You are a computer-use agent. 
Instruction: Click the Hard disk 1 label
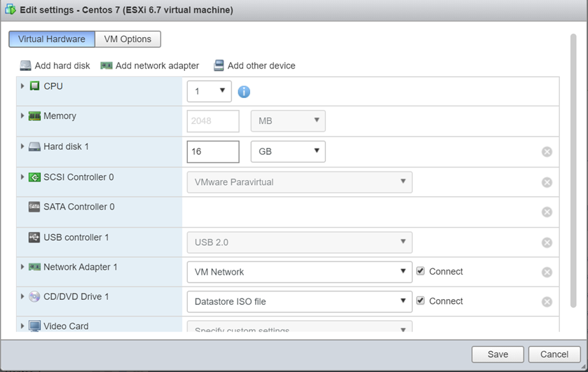pos(67,146)
